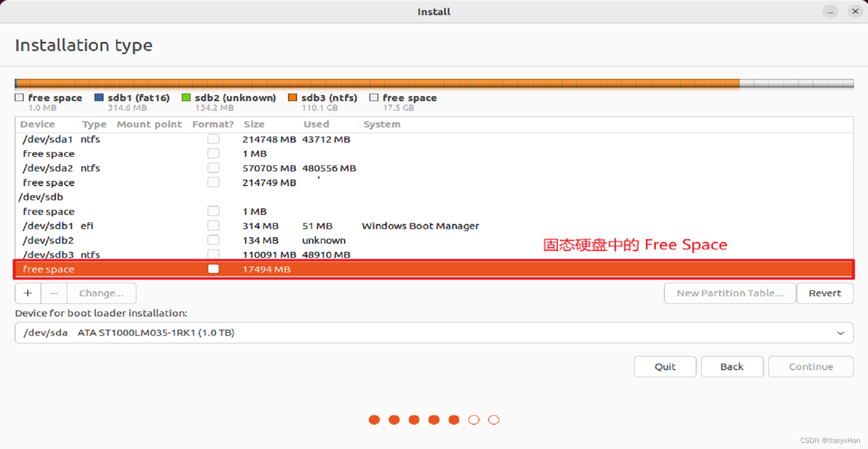Tick format checkbox for /dev/sdb1 efi

(x=213, y=226)
